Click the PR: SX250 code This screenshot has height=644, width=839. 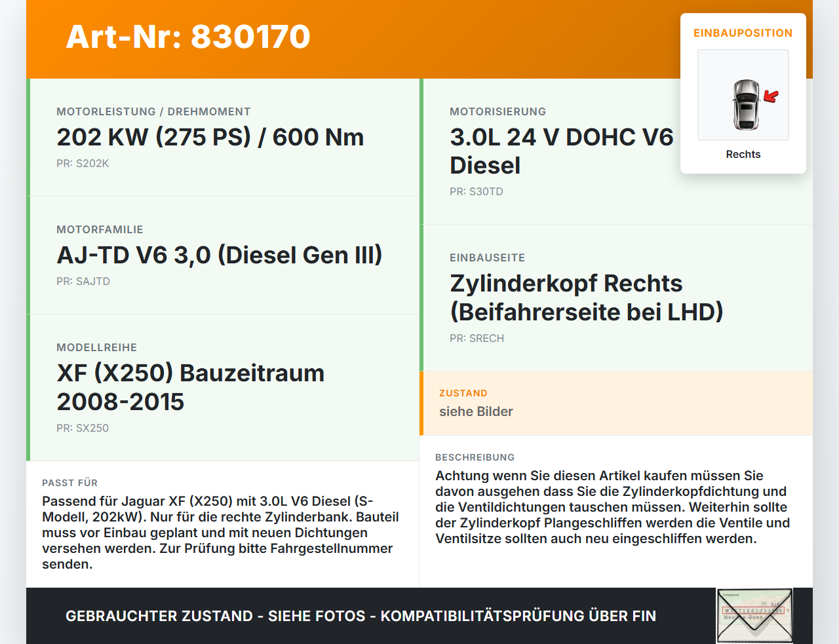pyautogui.click(x=83, y=428)
